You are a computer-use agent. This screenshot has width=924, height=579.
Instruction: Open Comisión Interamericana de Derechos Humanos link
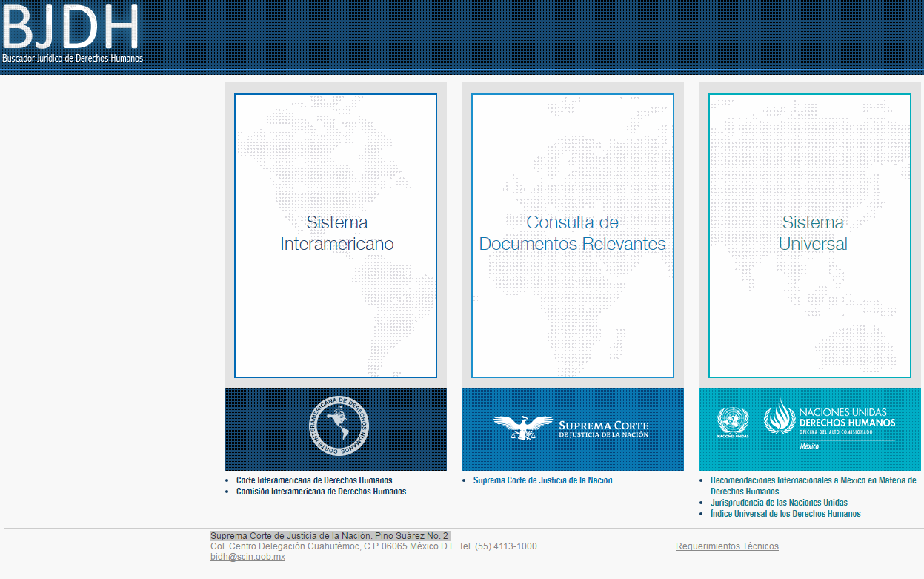point(321,492)
